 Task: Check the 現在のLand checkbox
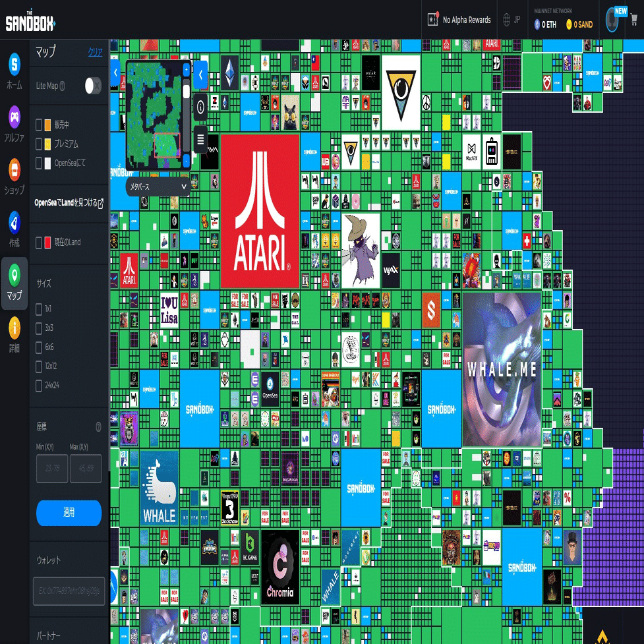39,243
